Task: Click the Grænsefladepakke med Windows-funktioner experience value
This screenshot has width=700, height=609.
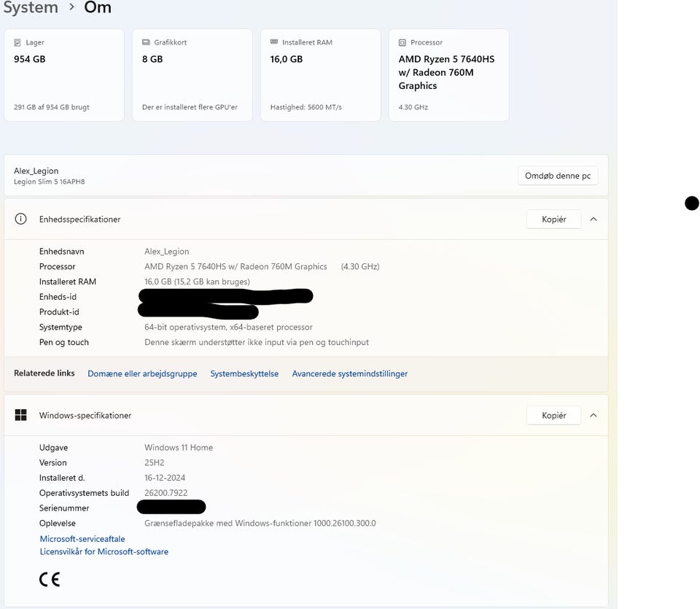Action: [x=260, y=523]
